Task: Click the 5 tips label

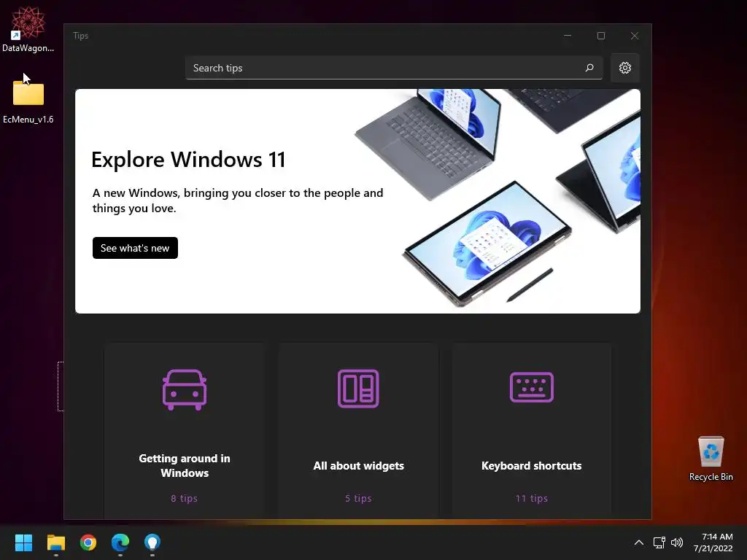Action: [x=358, y=498]
